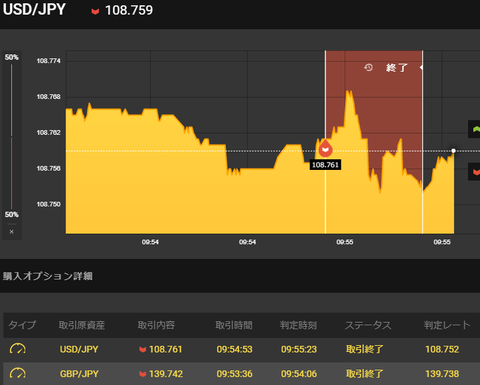Click the 購入オプション詳細 section heading
The image size is (480, 385).
(48, 276)
